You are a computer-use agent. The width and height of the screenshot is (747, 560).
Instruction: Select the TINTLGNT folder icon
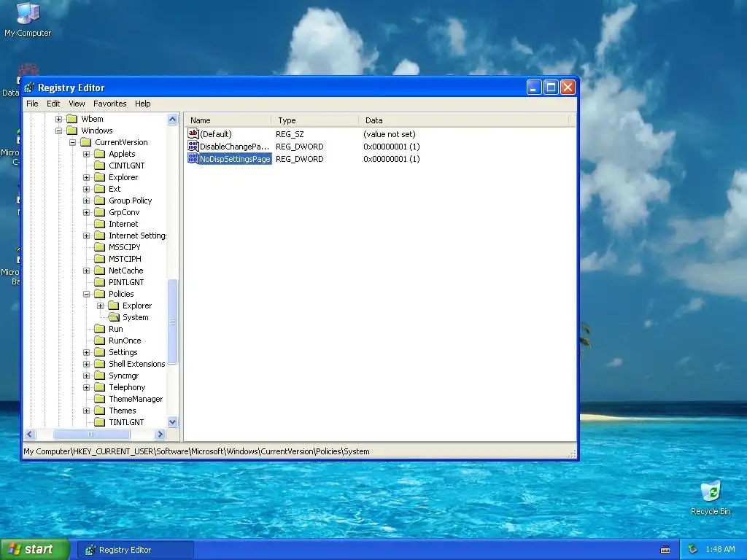click(99, 422)
